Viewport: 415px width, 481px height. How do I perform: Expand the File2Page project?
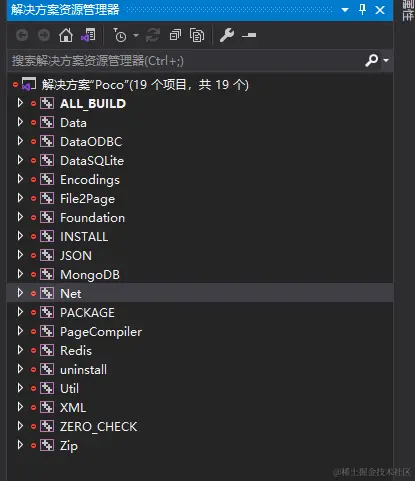[20, 198]
